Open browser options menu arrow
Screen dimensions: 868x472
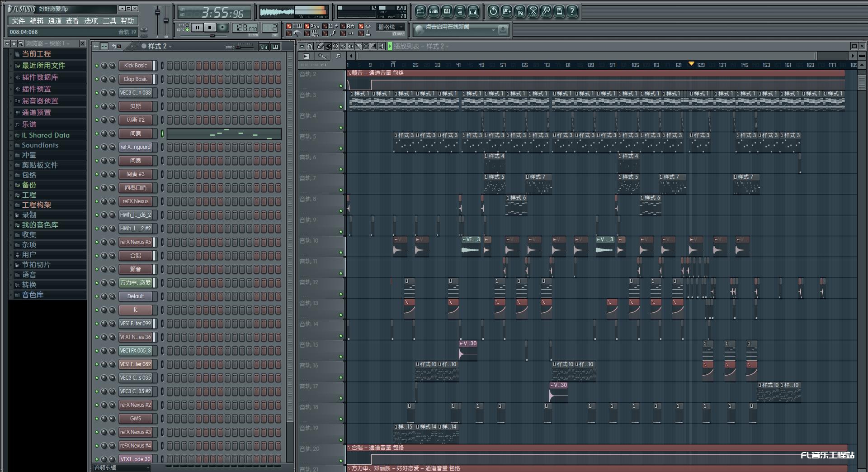click(x=7, y=43)
